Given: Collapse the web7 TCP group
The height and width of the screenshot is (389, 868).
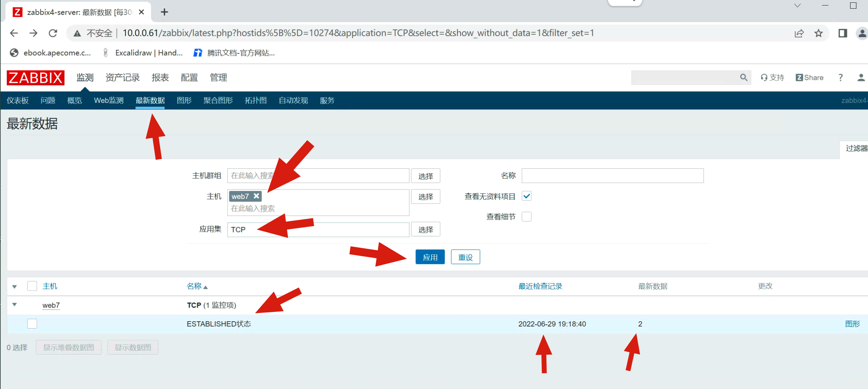Looking at the screenshot, I should pyautogui.click(x=15, y=305).
